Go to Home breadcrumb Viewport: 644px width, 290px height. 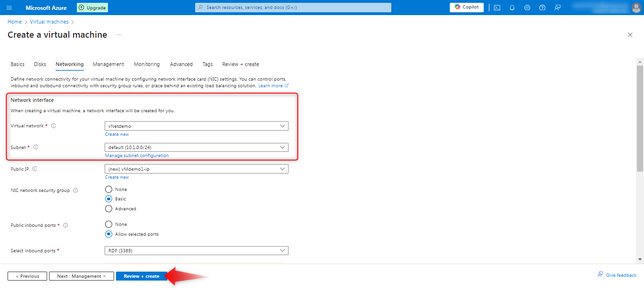(15, 22)
